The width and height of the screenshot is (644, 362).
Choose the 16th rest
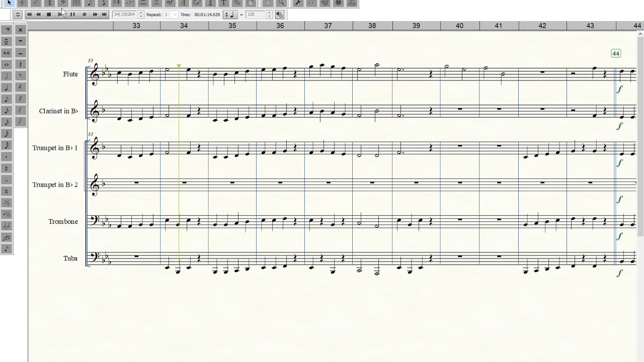(x=20, y=87)
